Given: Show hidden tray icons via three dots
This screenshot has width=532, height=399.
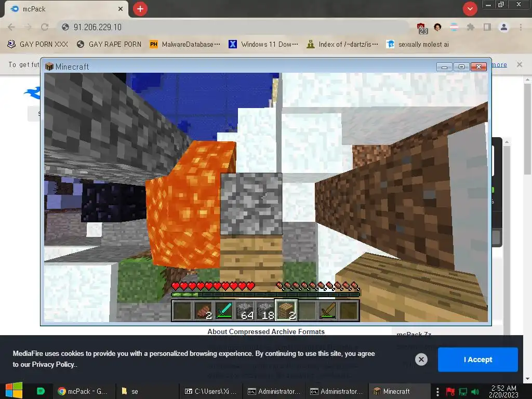Looking at the screenshot, I should [x=437, y=392].
